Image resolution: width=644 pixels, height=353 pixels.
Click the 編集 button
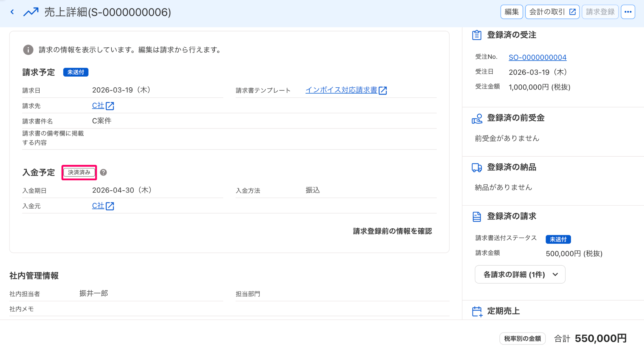(512, 12)
